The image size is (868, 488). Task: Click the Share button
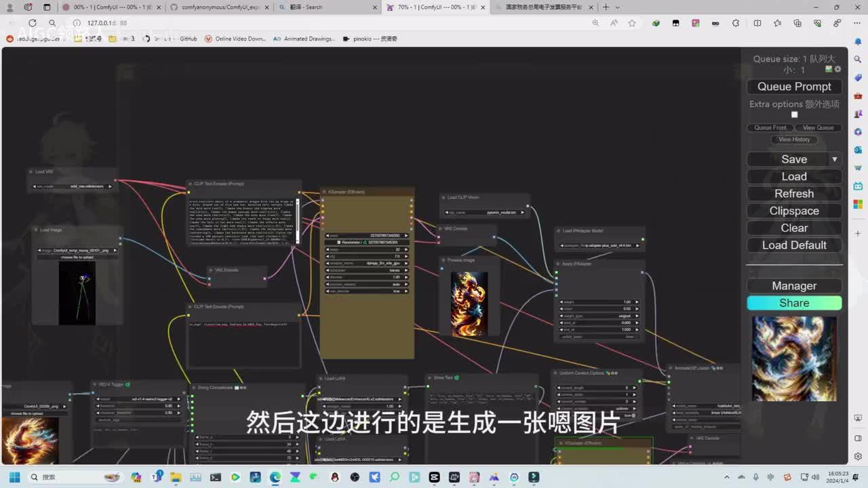click(794, 303)
